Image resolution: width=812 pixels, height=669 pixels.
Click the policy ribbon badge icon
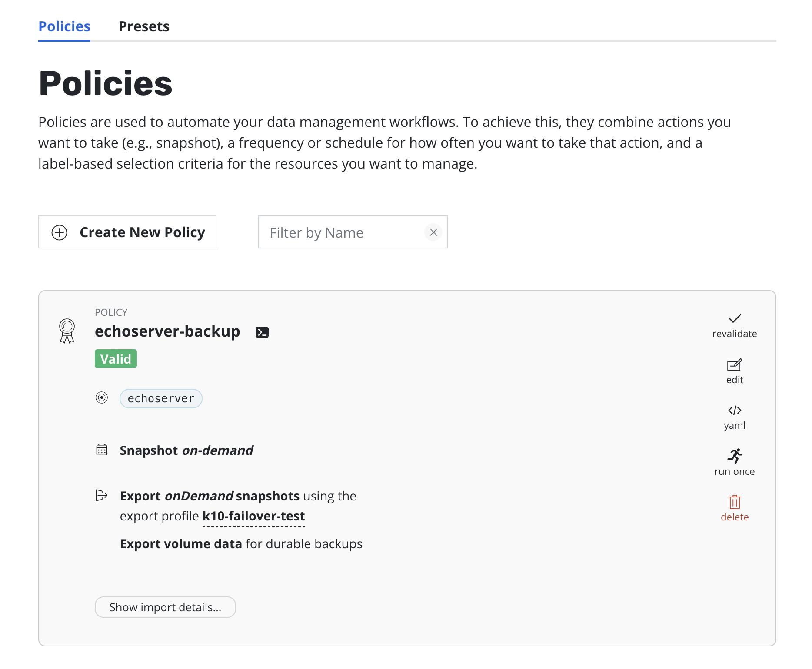click(67, 331)
